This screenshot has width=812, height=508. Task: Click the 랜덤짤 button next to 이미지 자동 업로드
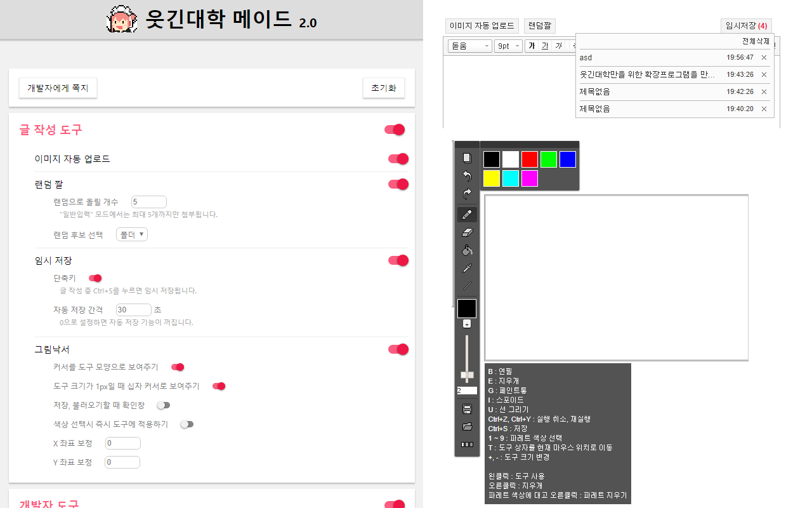tap(539, 25)
